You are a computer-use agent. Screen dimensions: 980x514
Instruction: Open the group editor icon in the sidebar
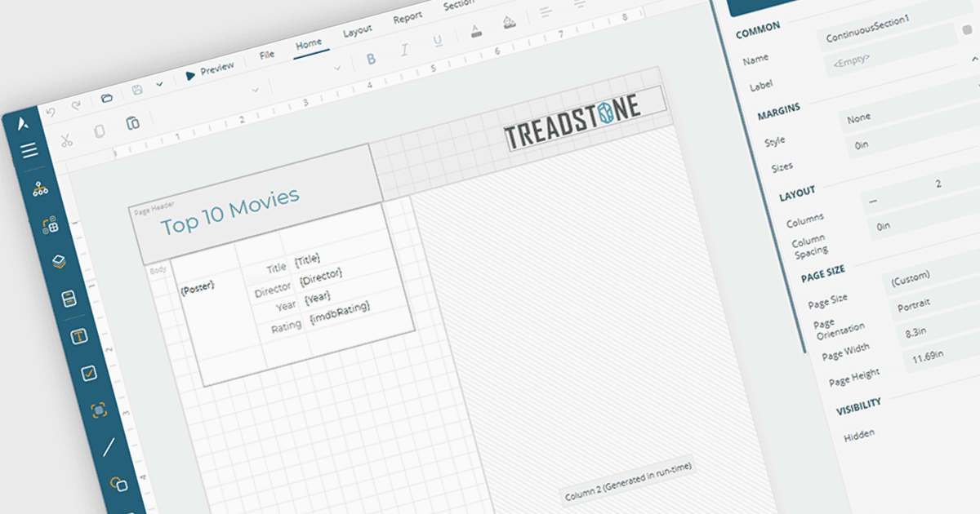click(x=51, y=226)
